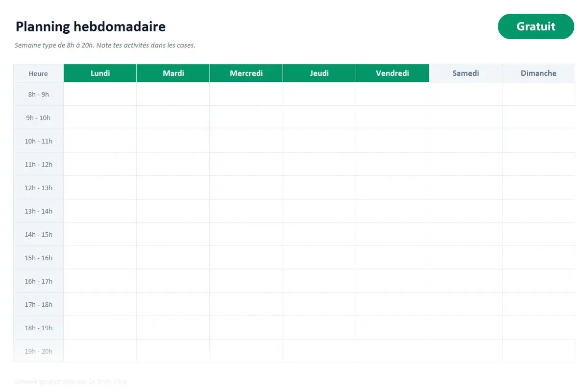Select the Dimanche 12h - 13h cell
The height and width of the screenshot is (392, 588).
(x=539, y=188)
